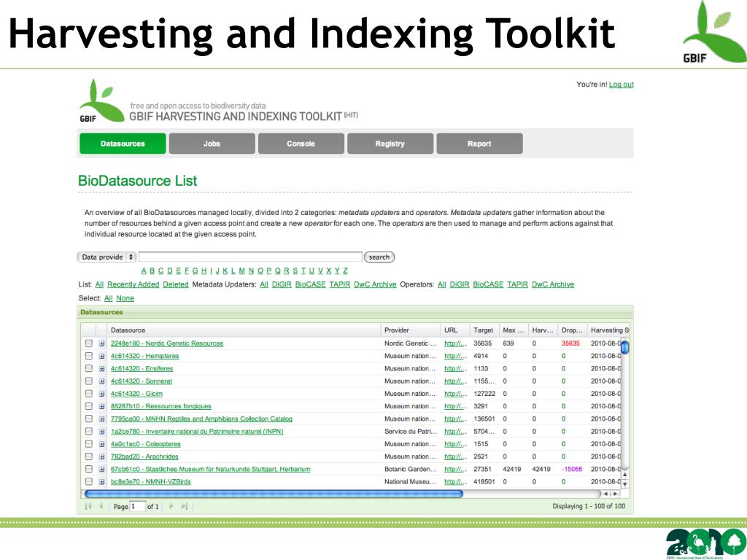The width and height of the screenshot is (747, 560).
Task: Open 4a0c1ec0 - Coleopteres datasource link
Action: (146, 444)
